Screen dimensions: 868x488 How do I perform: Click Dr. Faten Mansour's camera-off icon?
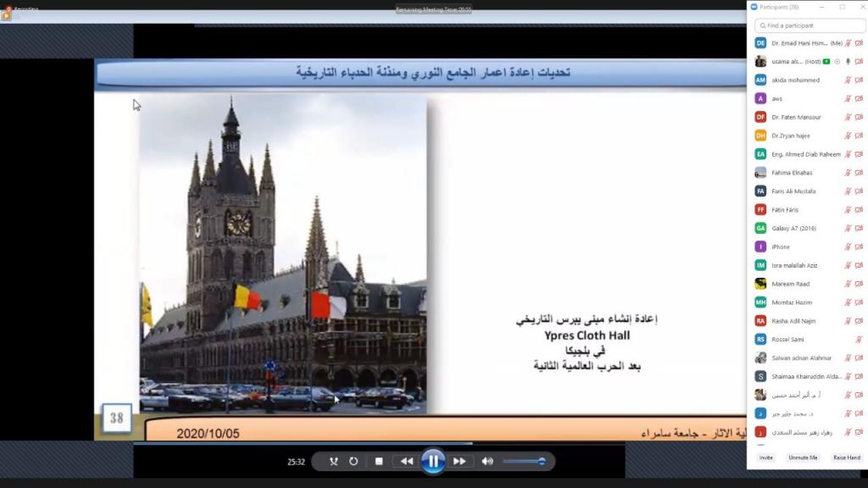[x=859, y=117]
